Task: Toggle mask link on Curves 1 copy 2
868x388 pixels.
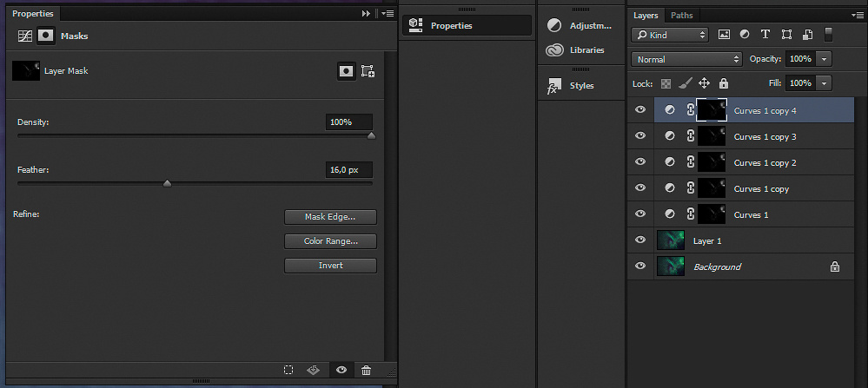Action: (690, 162)
